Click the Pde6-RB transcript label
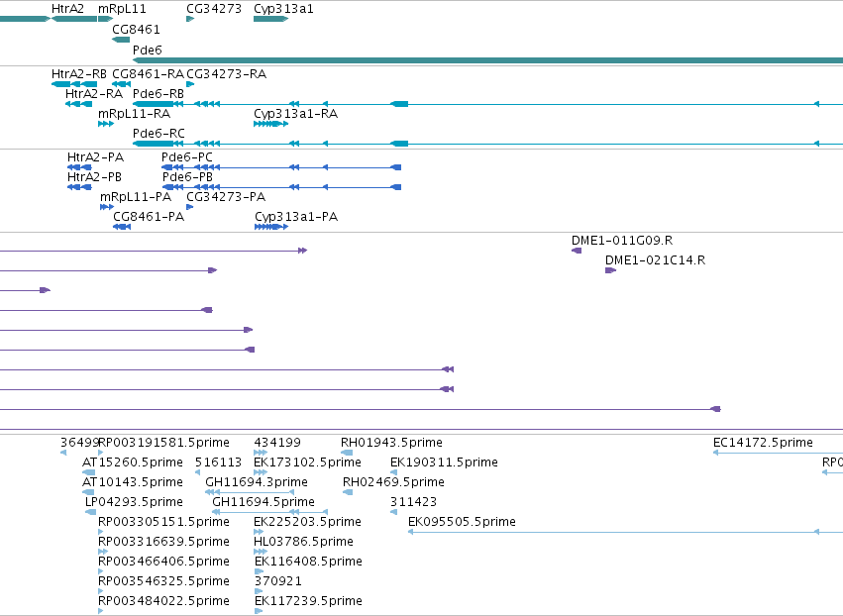843x616 pixels. (x=158, y=93)
